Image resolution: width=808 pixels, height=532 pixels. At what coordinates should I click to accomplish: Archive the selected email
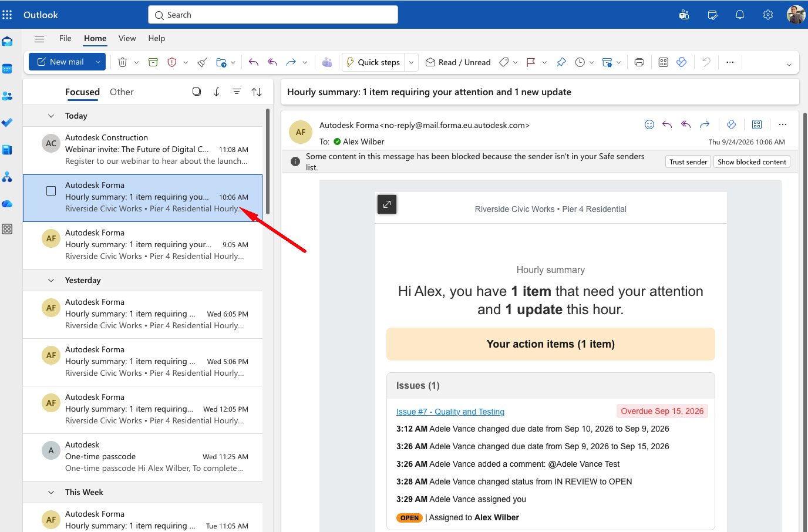tap(153, 62)
